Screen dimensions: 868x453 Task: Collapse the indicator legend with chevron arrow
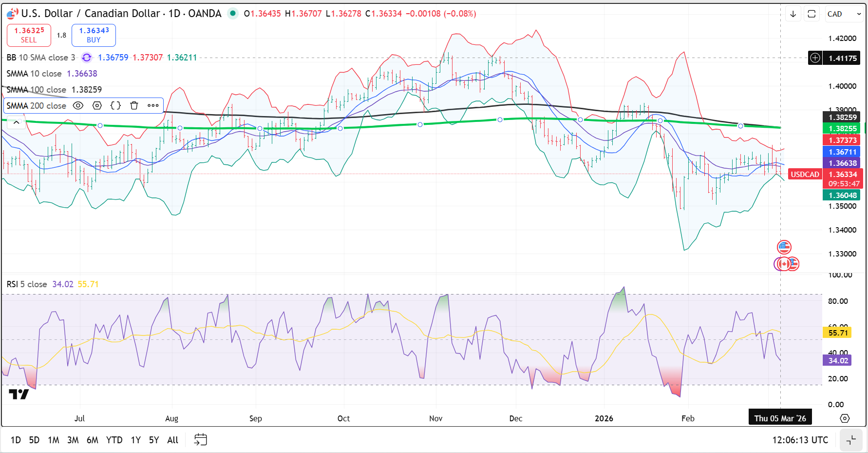point(16,122)
